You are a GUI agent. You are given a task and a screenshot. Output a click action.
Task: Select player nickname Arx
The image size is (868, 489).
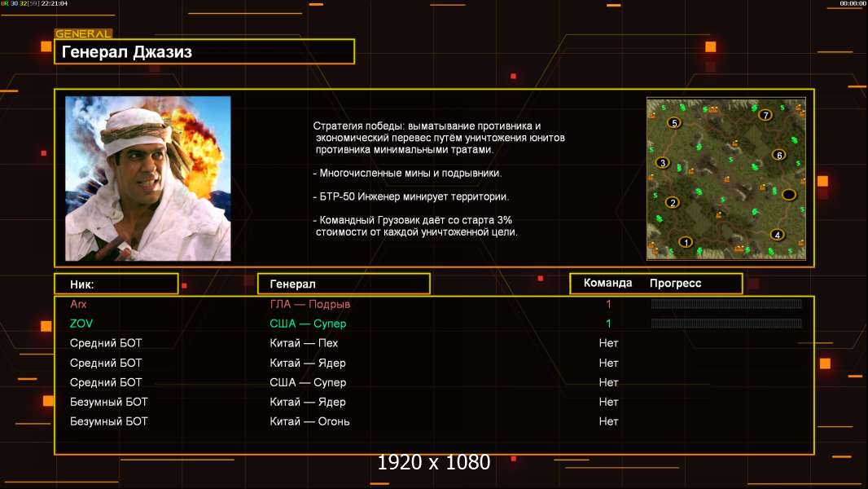pos(78,304)
